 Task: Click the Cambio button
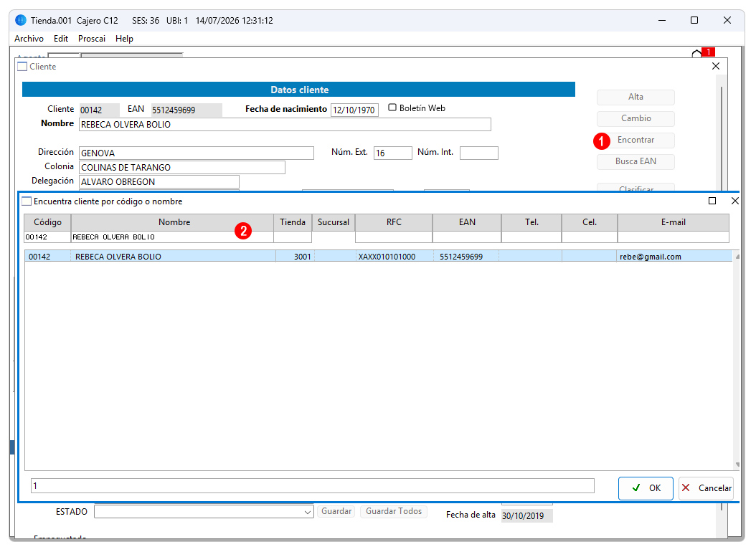(x=635, y=118)
